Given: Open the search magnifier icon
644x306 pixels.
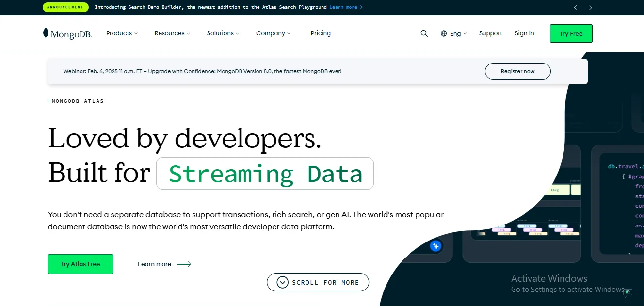Looking at the screenshot, I should 424,33.
